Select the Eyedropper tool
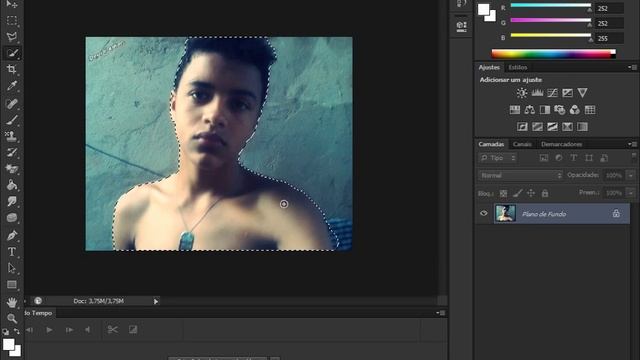This screenshot has height=360, width=640. (12, 86)
